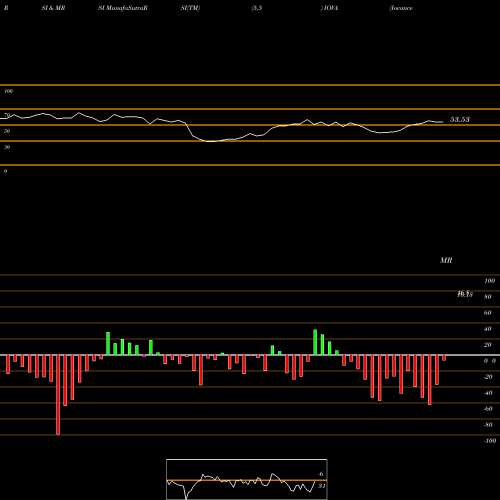Click the -100 label on the MR axis
Image resolution: width=500 pixels, height=500 pixels.
click(490, 441)
